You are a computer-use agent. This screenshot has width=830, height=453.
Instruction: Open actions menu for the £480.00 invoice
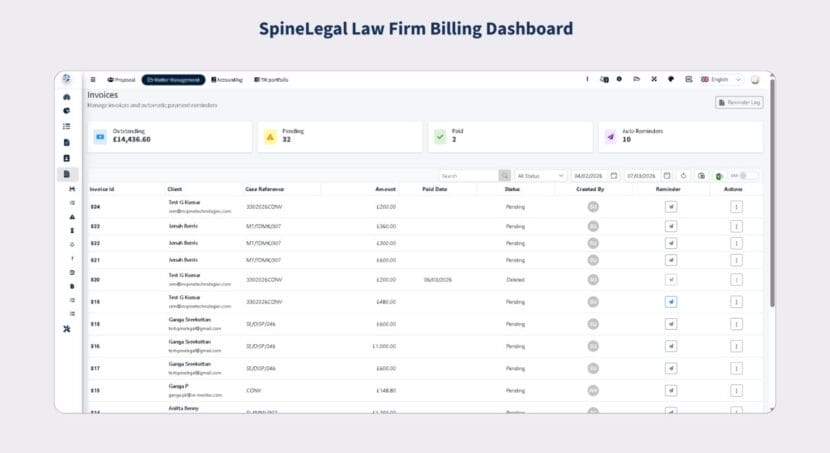(x=736, y=302)
